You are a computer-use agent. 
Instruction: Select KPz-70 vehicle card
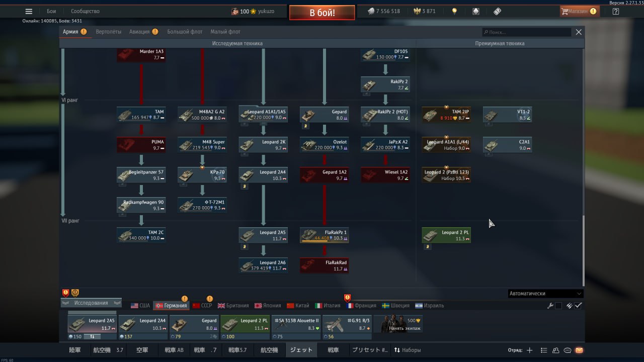pyautogui.click(x=202, y=175)
